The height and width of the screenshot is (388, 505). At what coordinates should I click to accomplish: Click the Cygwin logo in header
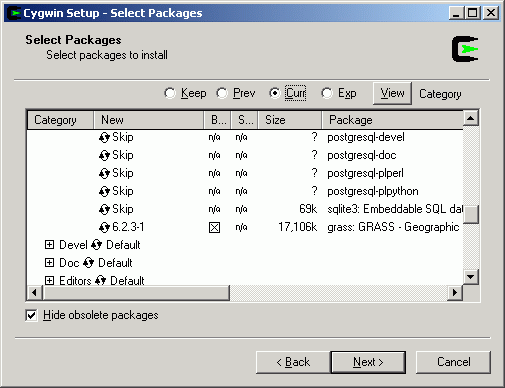(x=465, y=49)
